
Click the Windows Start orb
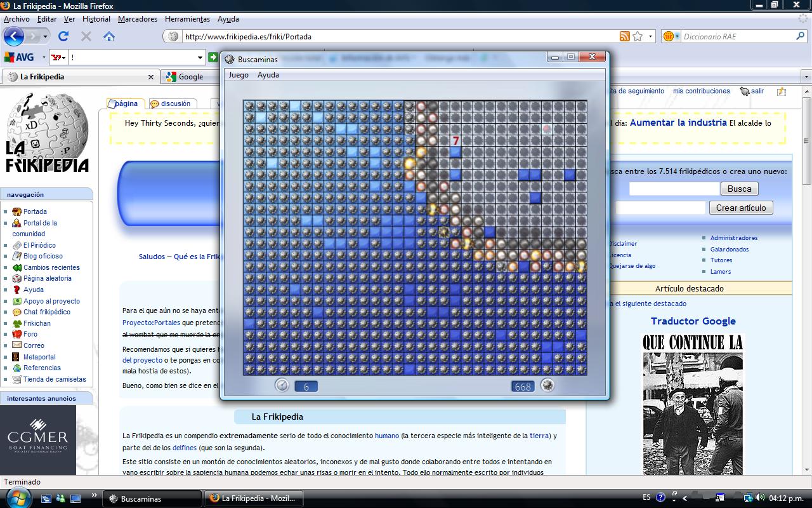(x=18, y=498)
